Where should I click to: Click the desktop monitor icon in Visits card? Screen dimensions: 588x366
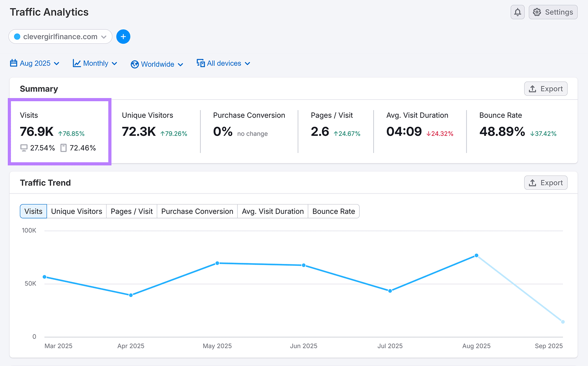click(24, 148)
